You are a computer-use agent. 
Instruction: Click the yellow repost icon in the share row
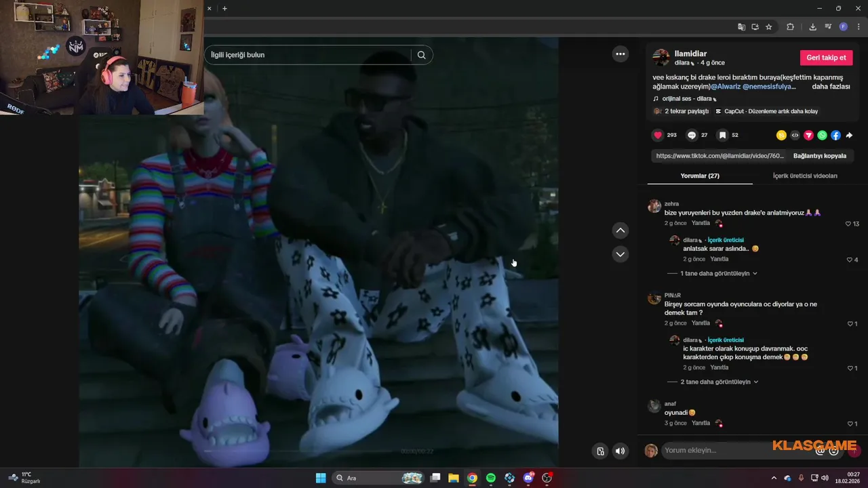(781, 135)
